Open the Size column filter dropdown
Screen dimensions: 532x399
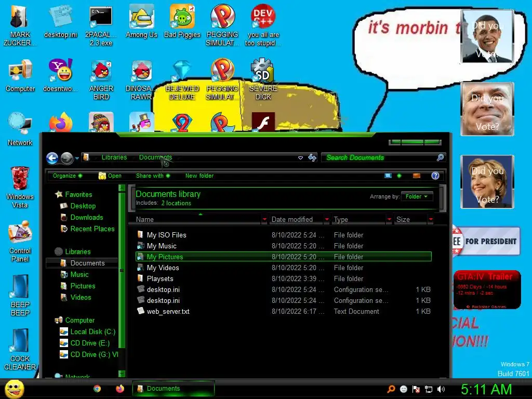pos(431,219)
